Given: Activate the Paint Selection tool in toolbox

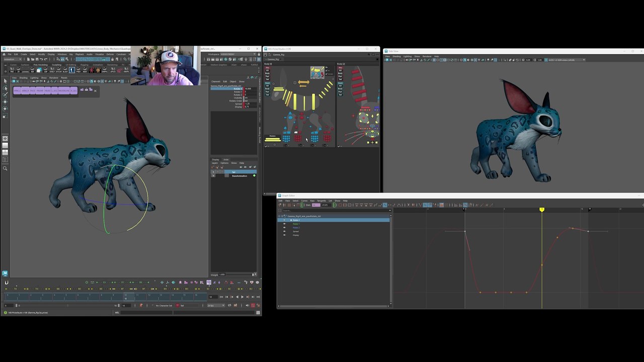Looking at the screenshot, I should coord(5,95).
